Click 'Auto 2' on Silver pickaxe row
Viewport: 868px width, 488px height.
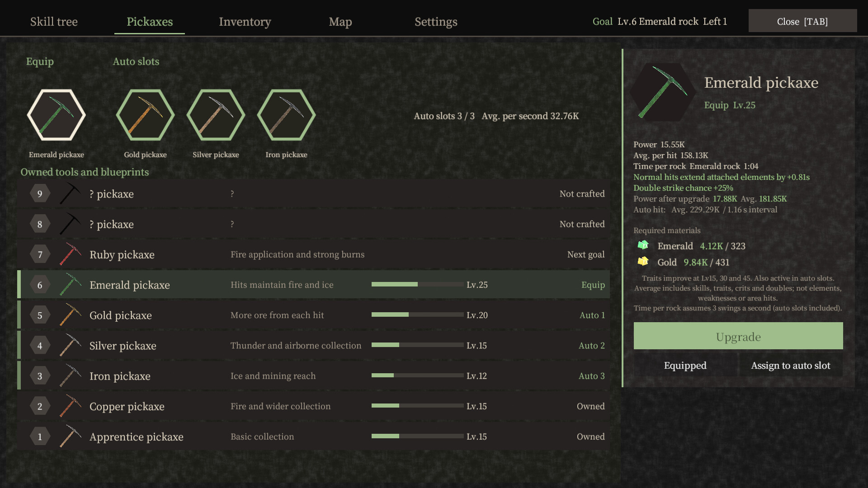click(591, 346)
